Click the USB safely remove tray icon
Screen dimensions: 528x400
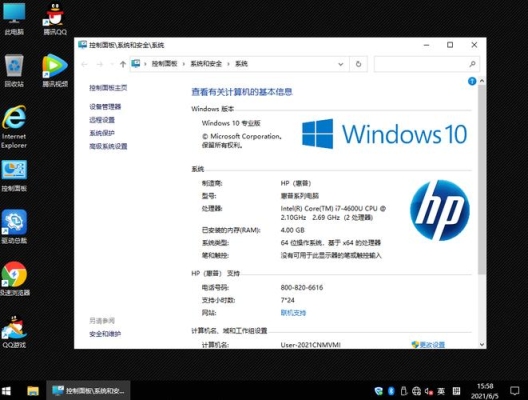tap(403, 391)
